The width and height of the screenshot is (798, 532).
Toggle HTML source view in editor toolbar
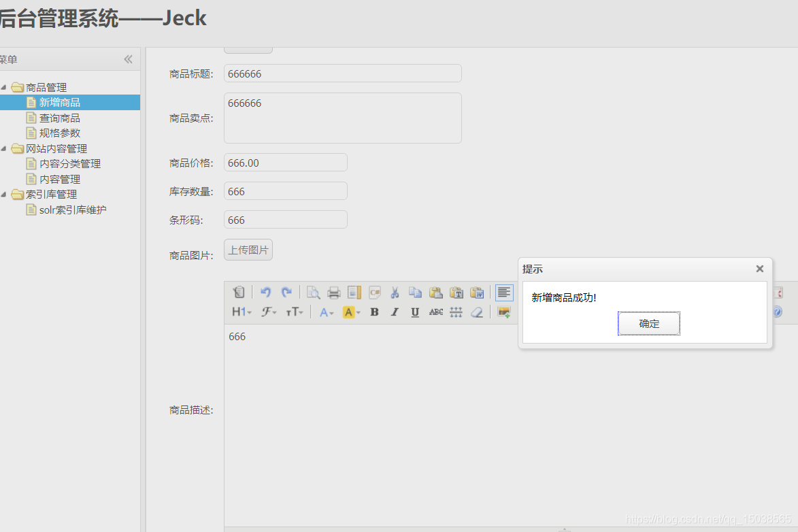tap(239, 293)
